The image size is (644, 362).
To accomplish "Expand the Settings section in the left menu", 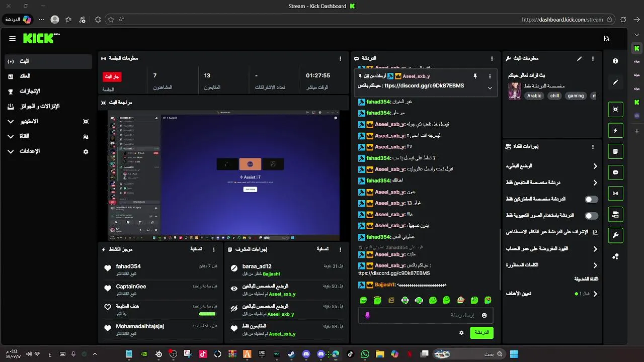I will 11,151.
